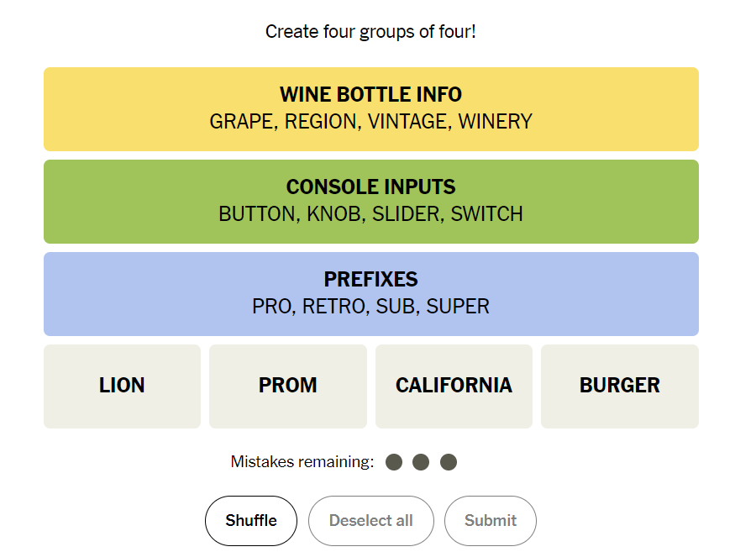Click the 'Create four groups of four!' heading
756x552 pixels.
(x=370, y=32)
